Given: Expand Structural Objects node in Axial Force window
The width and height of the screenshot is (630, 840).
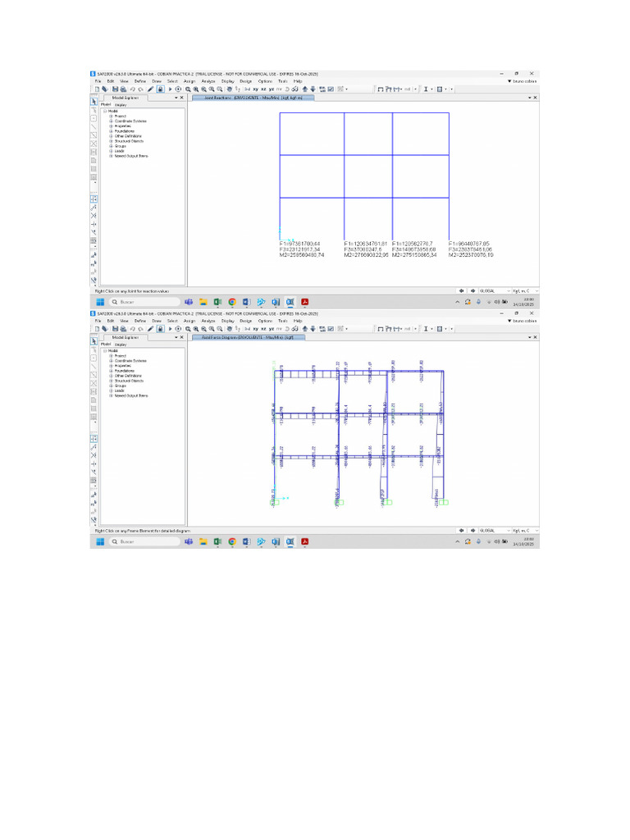Looking at the screenshot, I should [x=111, y=381].
